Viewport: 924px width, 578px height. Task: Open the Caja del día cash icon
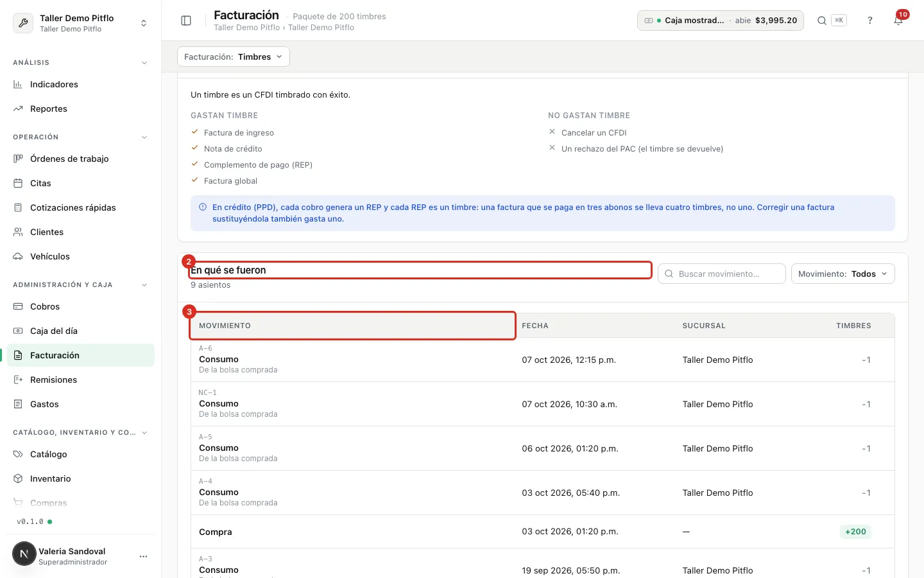click(x=18, y=331)
